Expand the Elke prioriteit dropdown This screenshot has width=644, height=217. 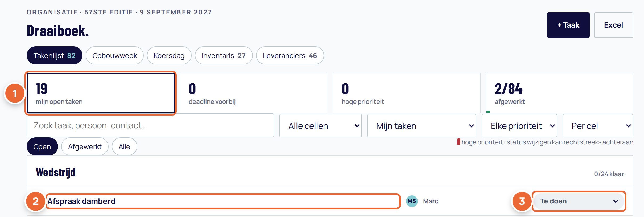[519, 126]
